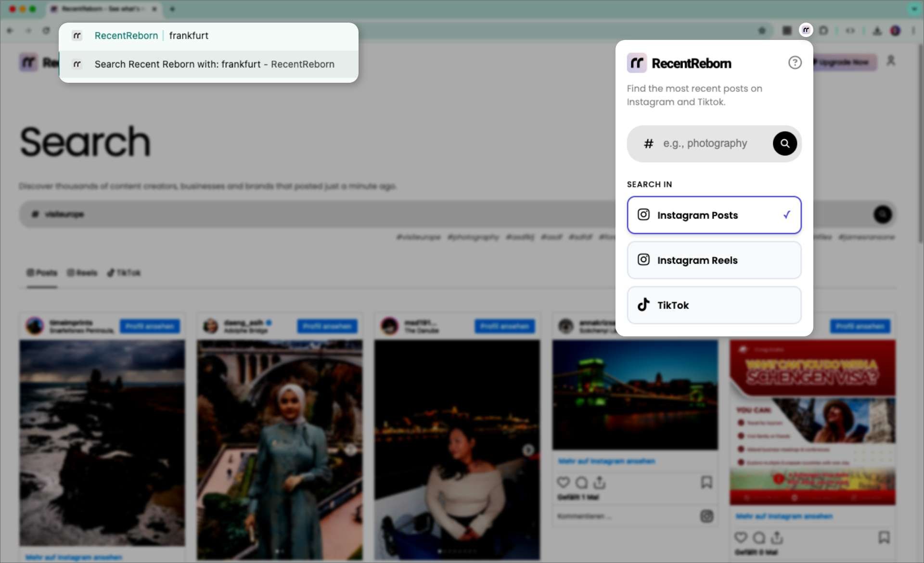Click the #visiteurope suggested hashtag link
Viewport: 924px width, 563px height.
(x=418, y=237)
